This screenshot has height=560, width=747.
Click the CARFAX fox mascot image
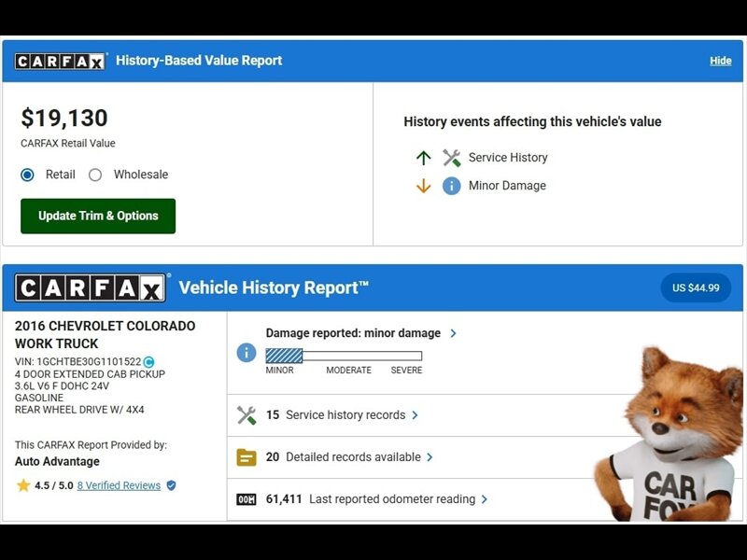point(667,435)
